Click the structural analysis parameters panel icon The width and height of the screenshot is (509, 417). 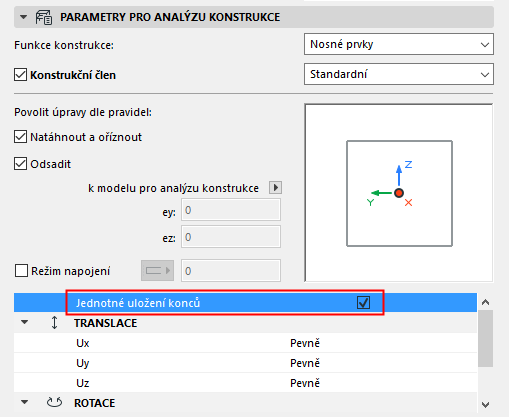pos(44,17)
